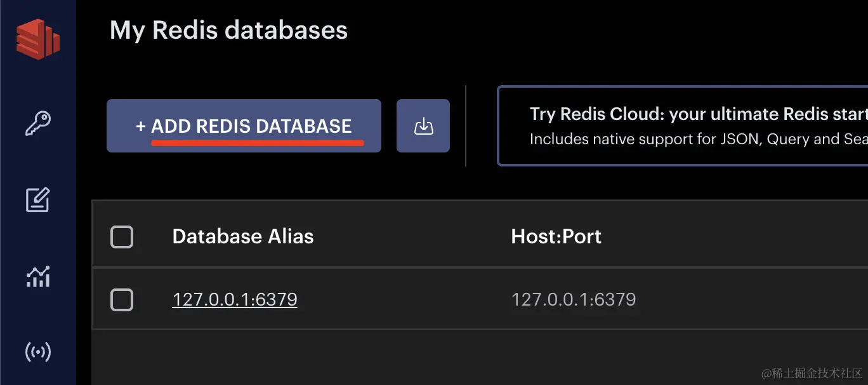Open the Workbench pencil icon in sidebar
Viewport: 868px width, 385px height.
38,200
